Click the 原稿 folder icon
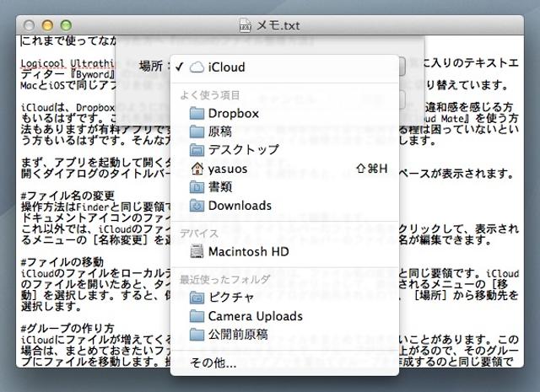The width and height of the screenshot is (540, 392). (x=197, y=132)
